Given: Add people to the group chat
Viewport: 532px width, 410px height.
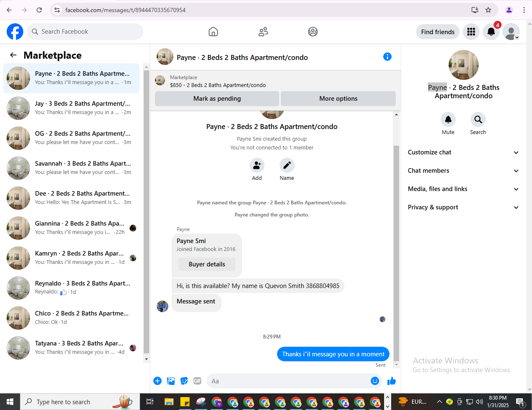Looking at the screenshot, I should (257, 165).
